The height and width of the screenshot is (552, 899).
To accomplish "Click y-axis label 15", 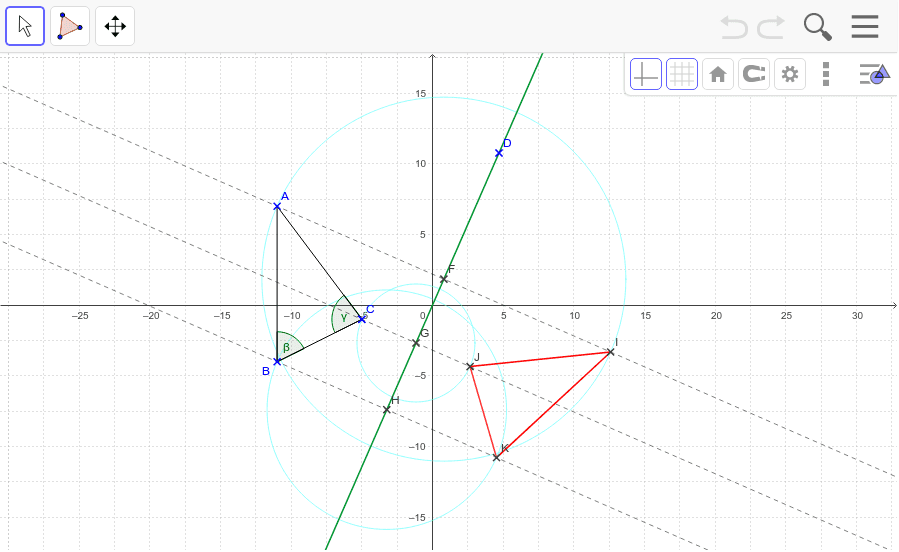I will [x=421, y=93].
